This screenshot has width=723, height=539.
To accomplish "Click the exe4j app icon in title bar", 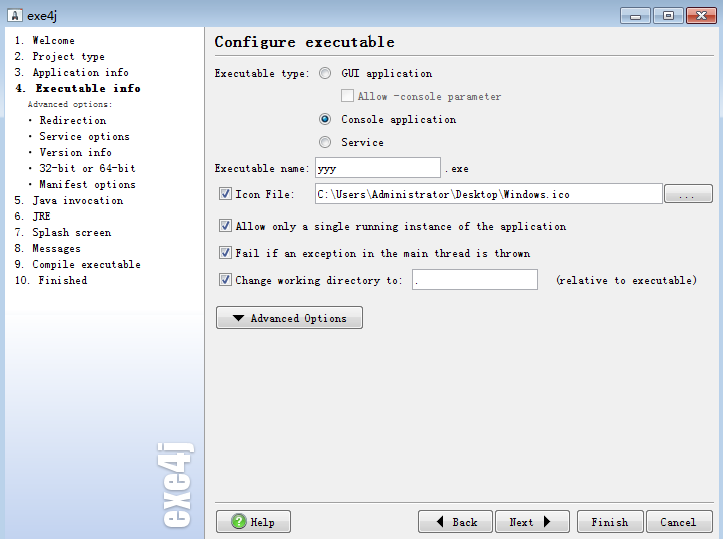I will coord(15,16).
